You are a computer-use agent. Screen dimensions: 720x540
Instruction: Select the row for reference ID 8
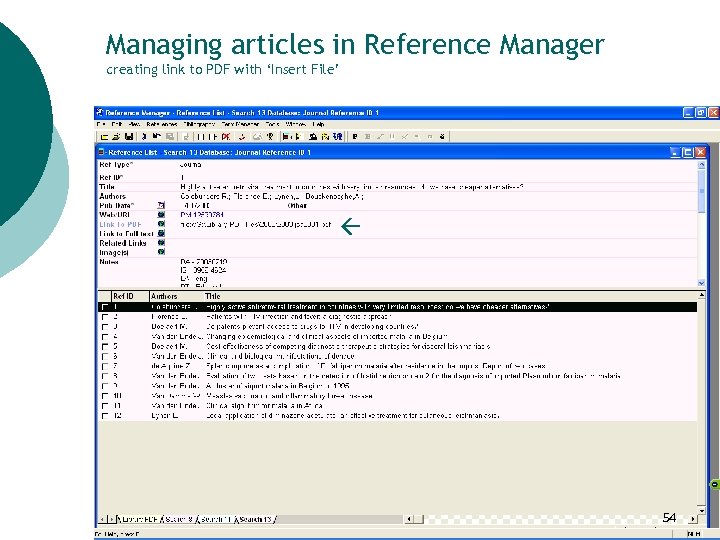[x=398, y=376]
